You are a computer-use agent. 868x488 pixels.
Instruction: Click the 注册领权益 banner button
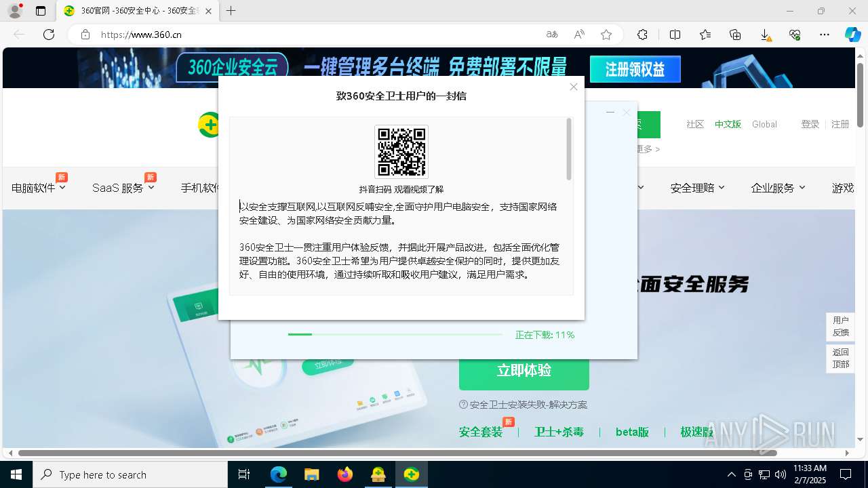[x=635, y=69]
